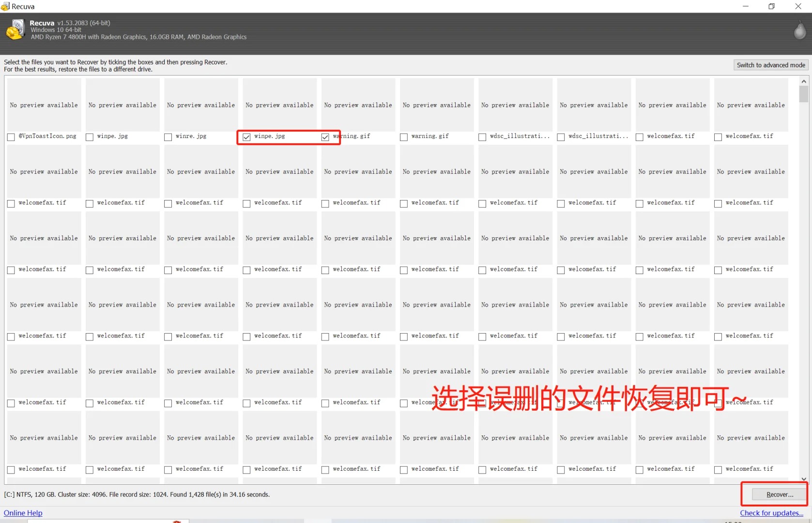Image resolution: width=812 pixels, height=523 pixels.
Task: Select the winre.jpg preview thumbnail
Action: click(201, 105)
